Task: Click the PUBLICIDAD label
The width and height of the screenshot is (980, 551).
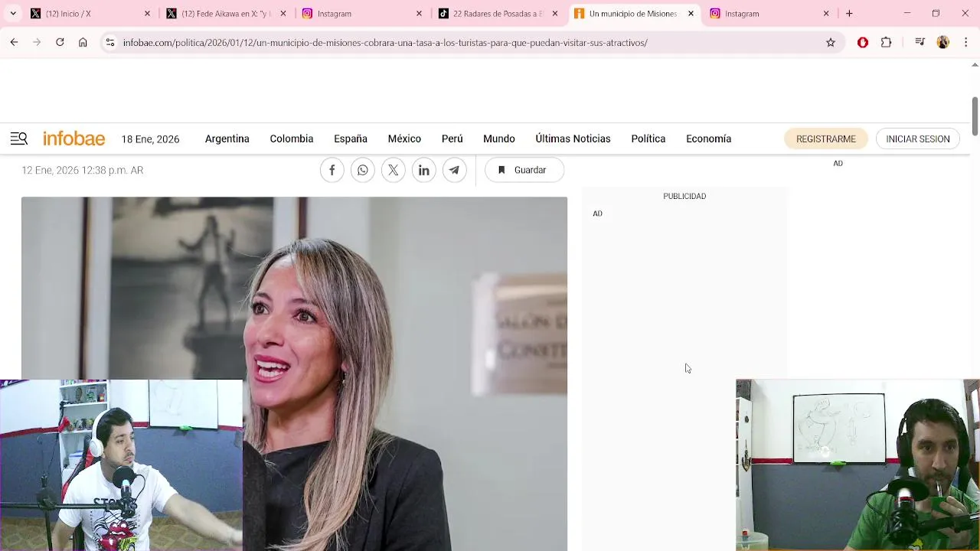Action: click(x=684, y=196)
